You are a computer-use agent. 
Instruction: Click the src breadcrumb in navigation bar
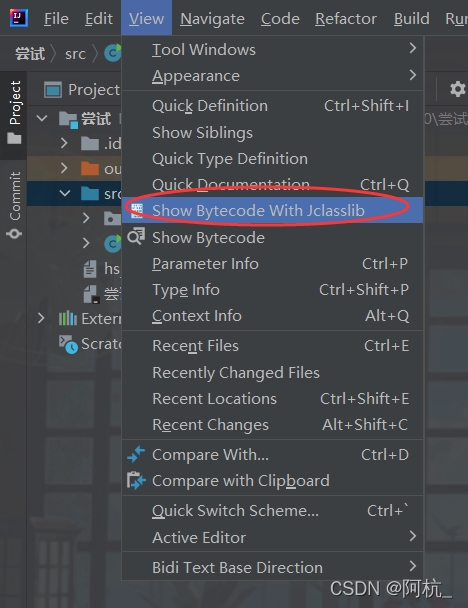75,54
